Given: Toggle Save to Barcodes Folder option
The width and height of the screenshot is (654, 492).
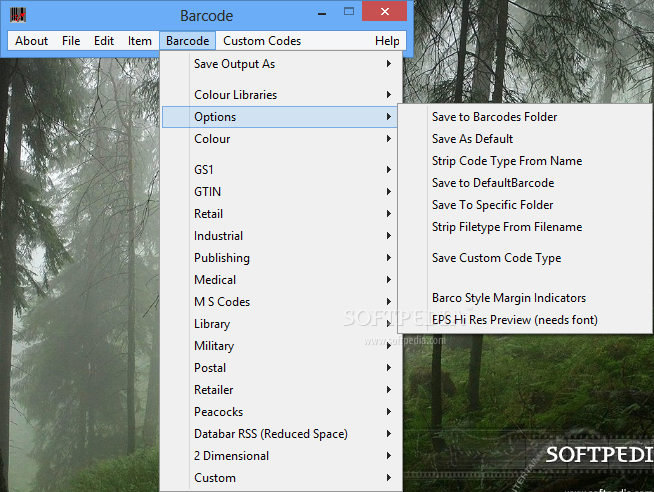Looking at the screenshot, I should coord(525,117).
